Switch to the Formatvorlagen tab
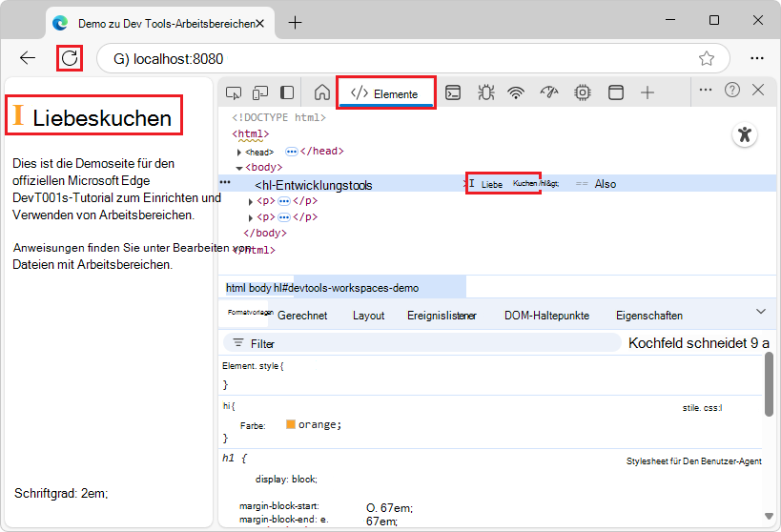This screenshot has width=781, height=532. tap(250, 313)
